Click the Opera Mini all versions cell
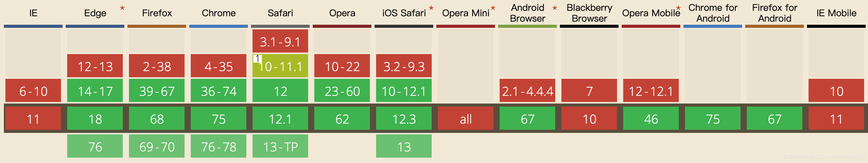 pos(466,118)
